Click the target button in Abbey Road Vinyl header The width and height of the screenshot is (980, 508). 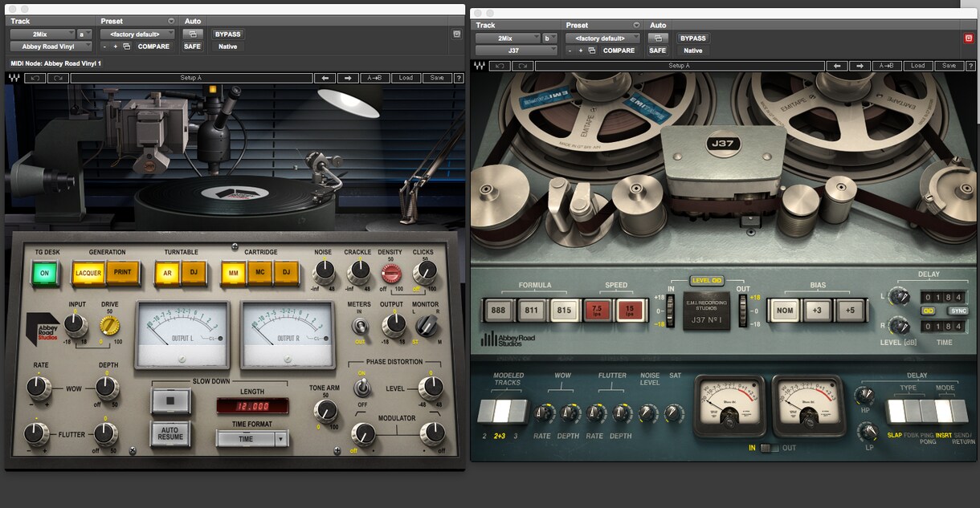coord(457,35)
